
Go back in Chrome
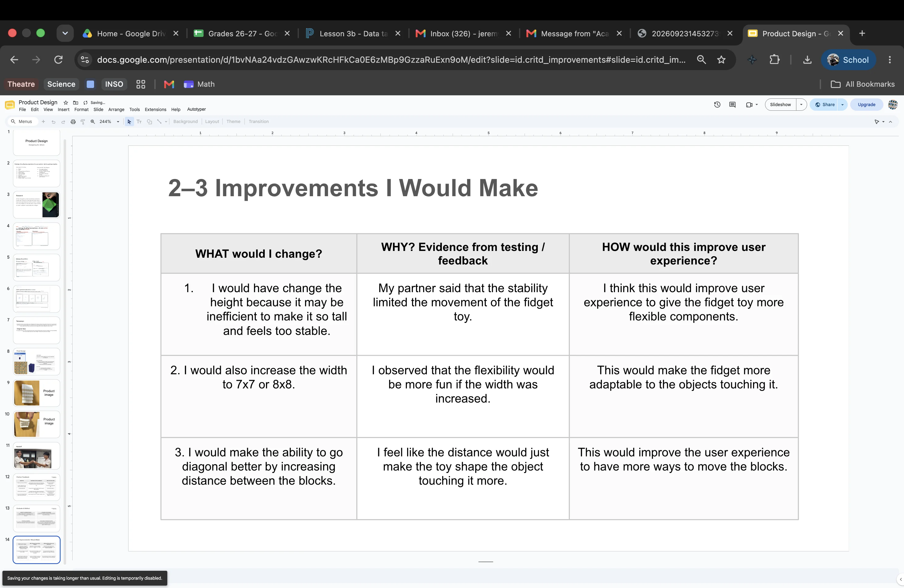(x=14, y=60)
